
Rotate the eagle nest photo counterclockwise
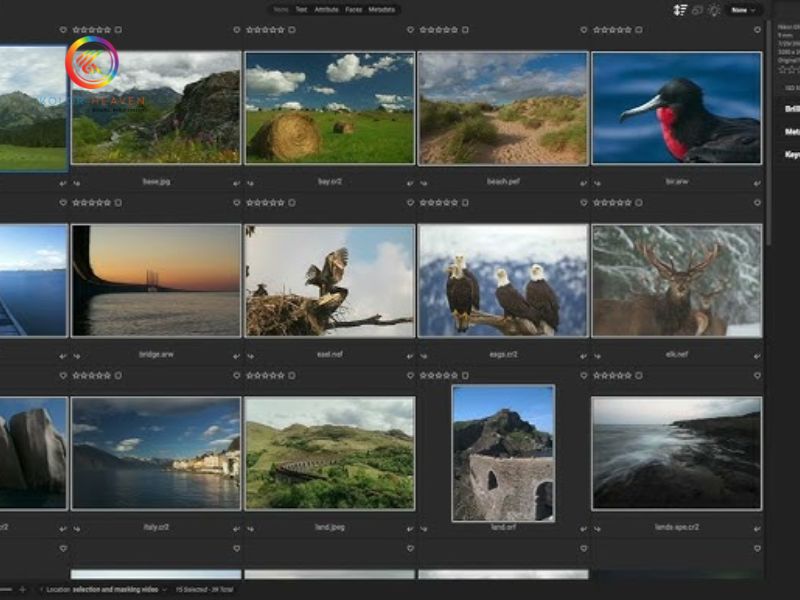pyautogui.click(x=251, y=356)
